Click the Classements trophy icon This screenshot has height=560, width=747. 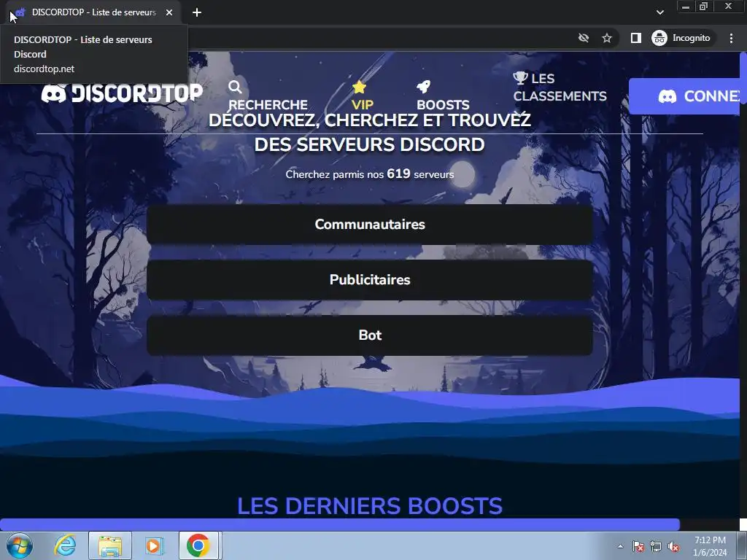(520, 78)
